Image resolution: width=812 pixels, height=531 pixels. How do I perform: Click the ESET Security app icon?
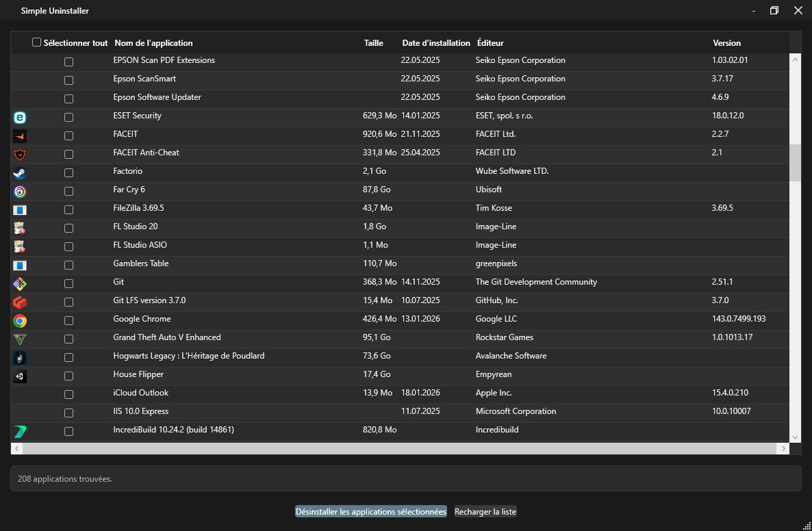tap(20, 118)
